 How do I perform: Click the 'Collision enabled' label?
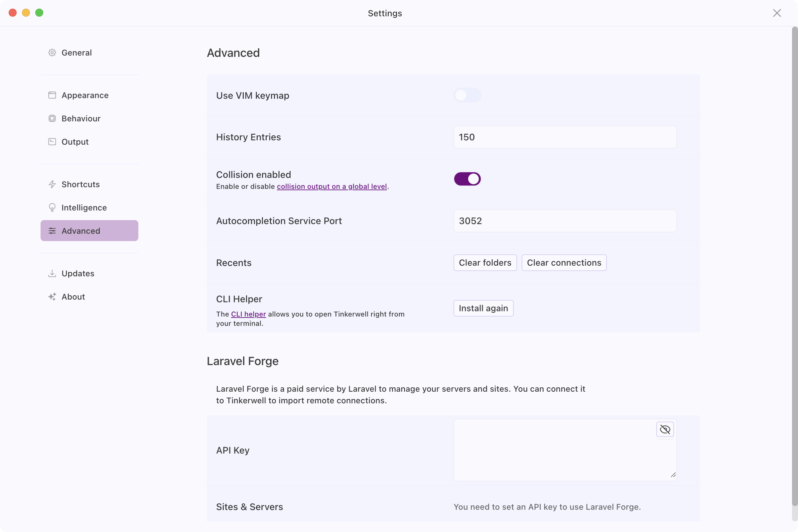[x=253, y=175]
